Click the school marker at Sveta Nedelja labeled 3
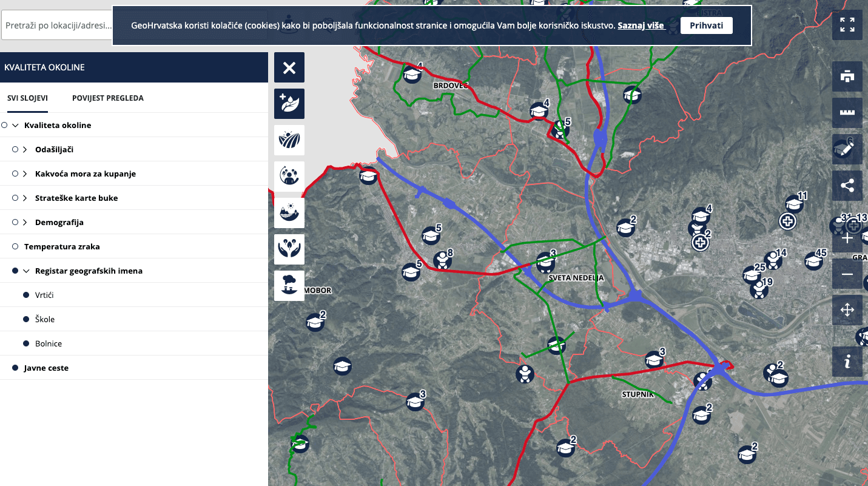The height and width of the screenshot is (486, 868). (545, 262)
